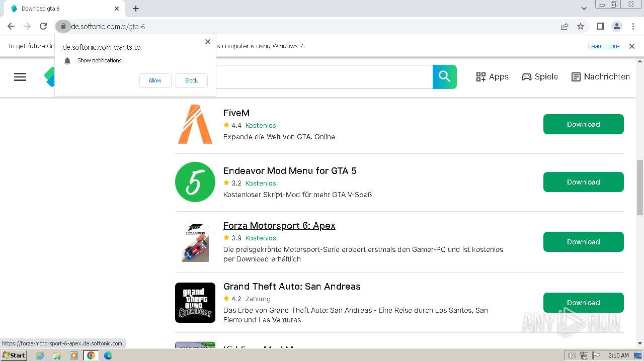Open Windows Media Player from taskbar
644x362 pixels.
[x=74, y=355]
